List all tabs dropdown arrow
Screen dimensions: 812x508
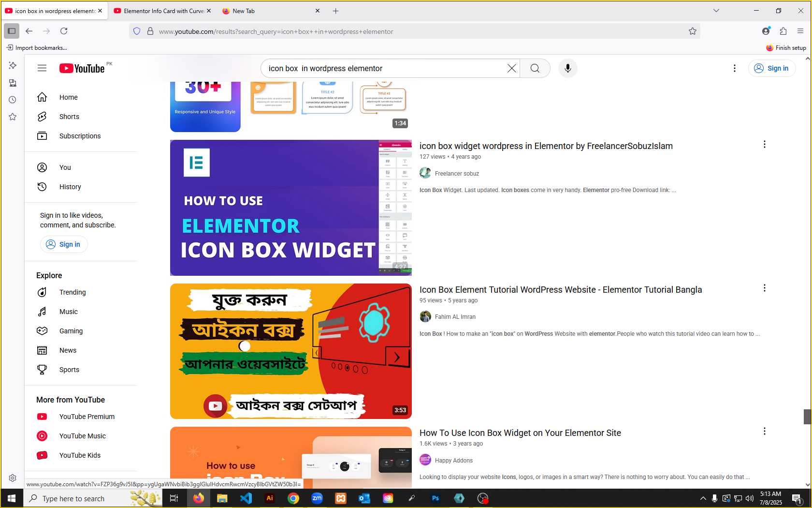[716, 11]
